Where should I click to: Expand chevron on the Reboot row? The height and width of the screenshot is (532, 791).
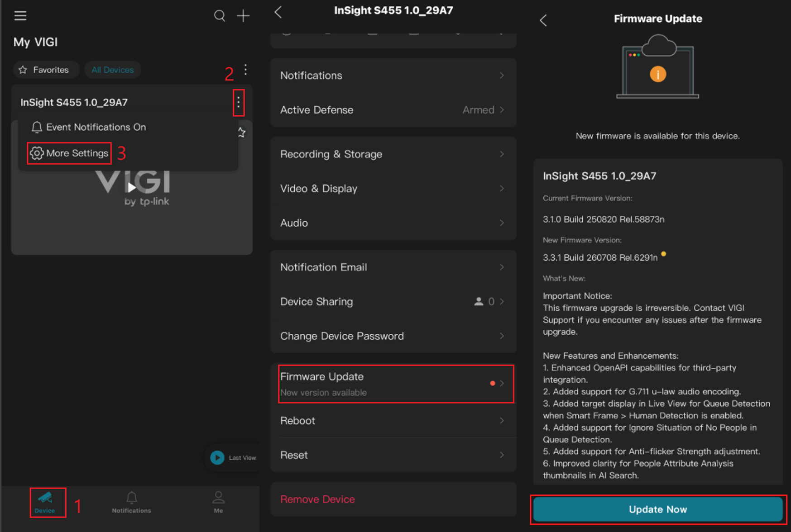tap(502, 421)
